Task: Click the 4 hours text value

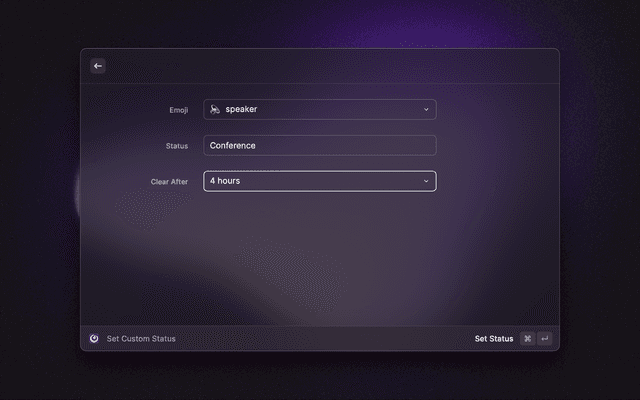Action: pos(225,181)
